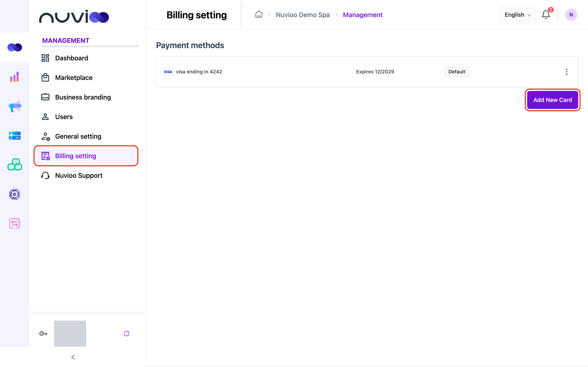Open the three-dot menu for visa card

tap(567, 72)
